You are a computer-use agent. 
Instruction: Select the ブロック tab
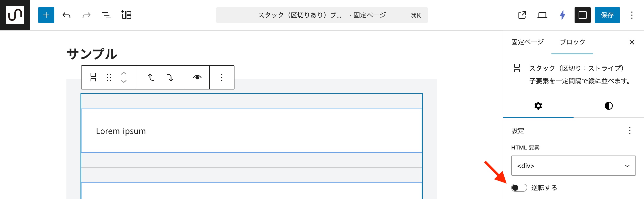(572, 42)
